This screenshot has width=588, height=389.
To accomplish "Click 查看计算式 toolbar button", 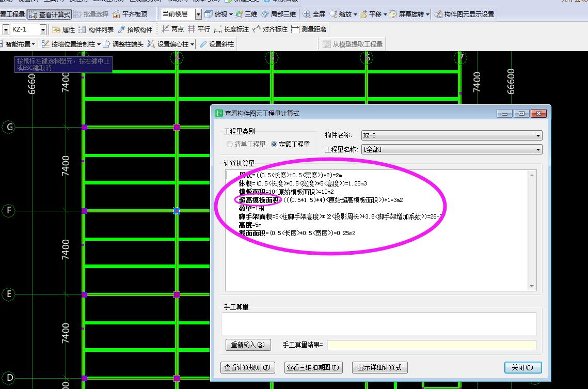I will point(50,14).
